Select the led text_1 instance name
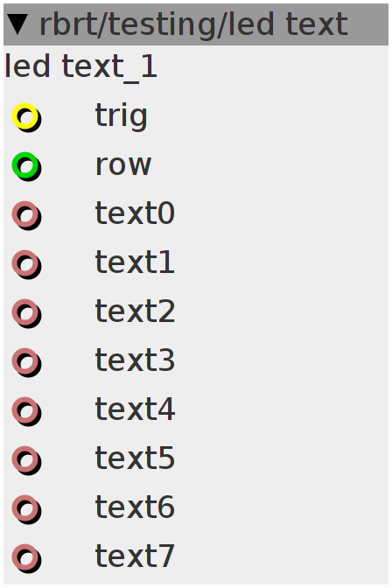This screenshot has width=392, height=588. click(80, 66)
